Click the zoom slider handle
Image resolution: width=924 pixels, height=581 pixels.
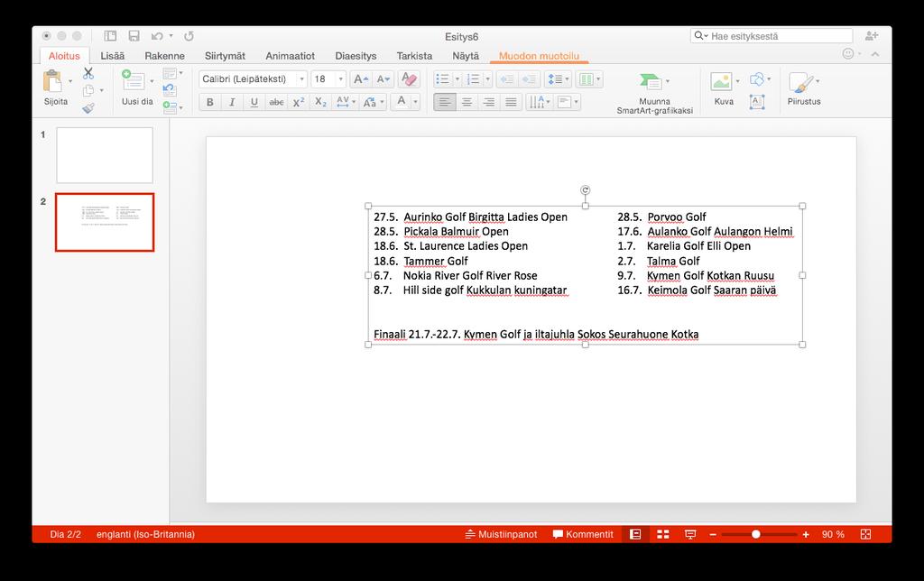coord(755,534)
